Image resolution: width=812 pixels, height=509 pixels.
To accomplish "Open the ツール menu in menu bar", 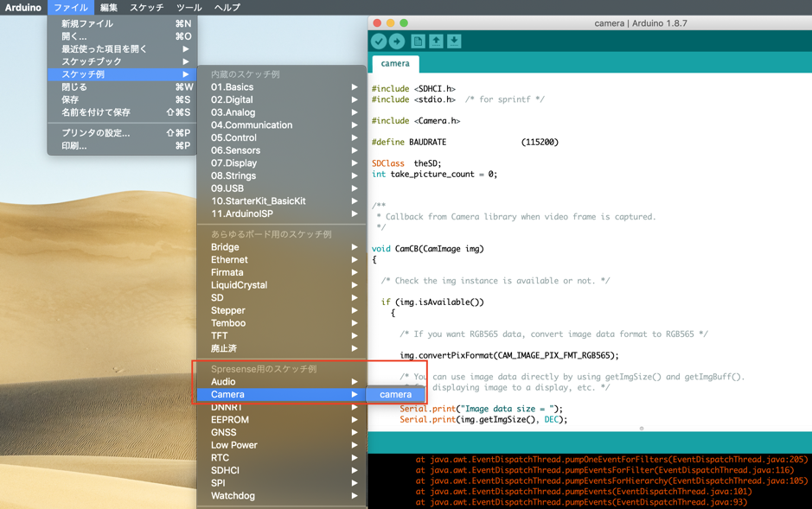I will pos(189,7).
